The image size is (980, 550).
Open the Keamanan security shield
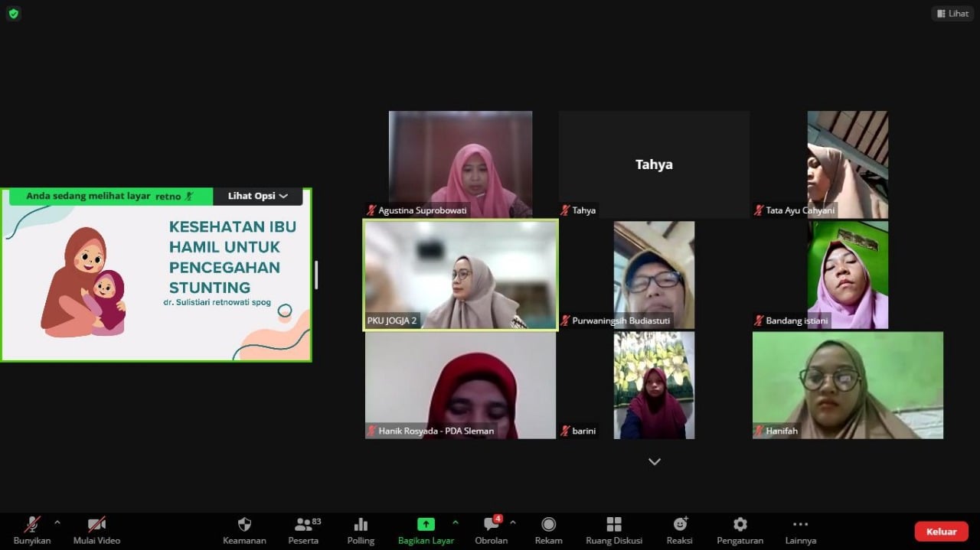(x=244, y=525)
